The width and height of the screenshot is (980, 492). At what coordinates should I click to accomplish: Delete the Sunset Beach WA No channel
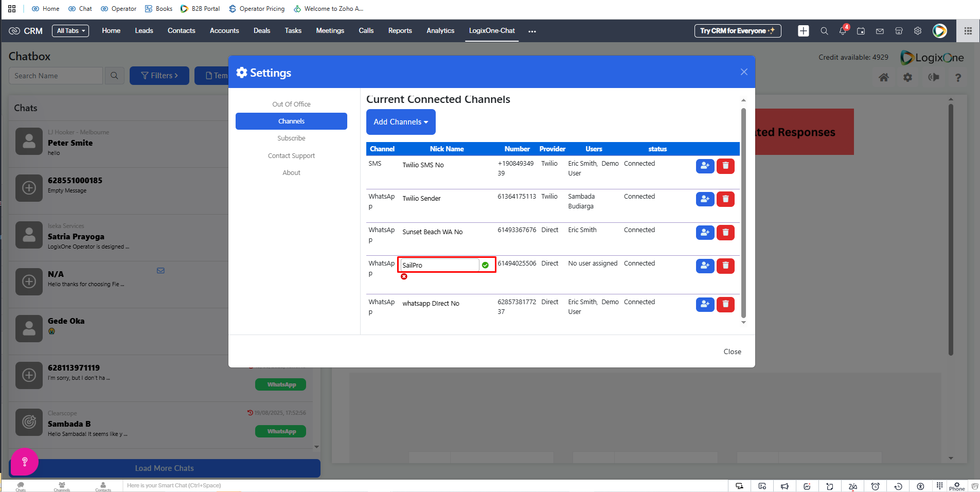pyautogui.click(x=725, y=232)
